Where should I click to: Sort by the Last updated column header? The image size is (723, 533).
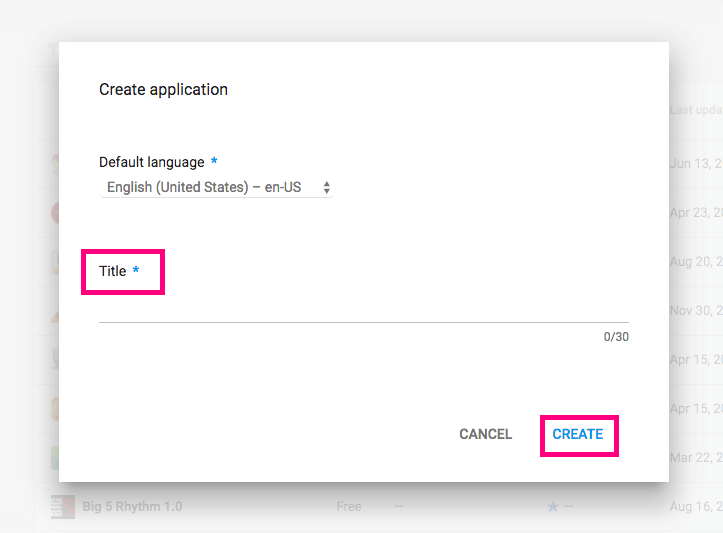pyautogui.click(x=696, y=110)
